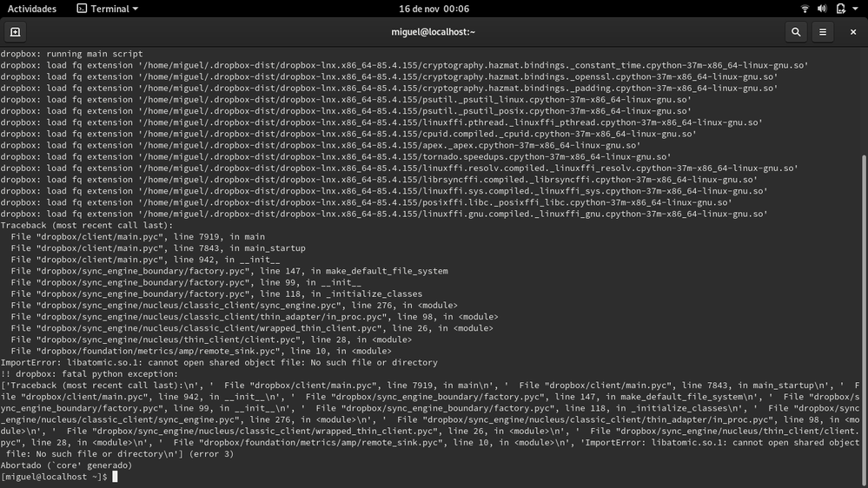Click the _linuxffi_gnu extension load line
868x488 pixels.
[384, 214]
